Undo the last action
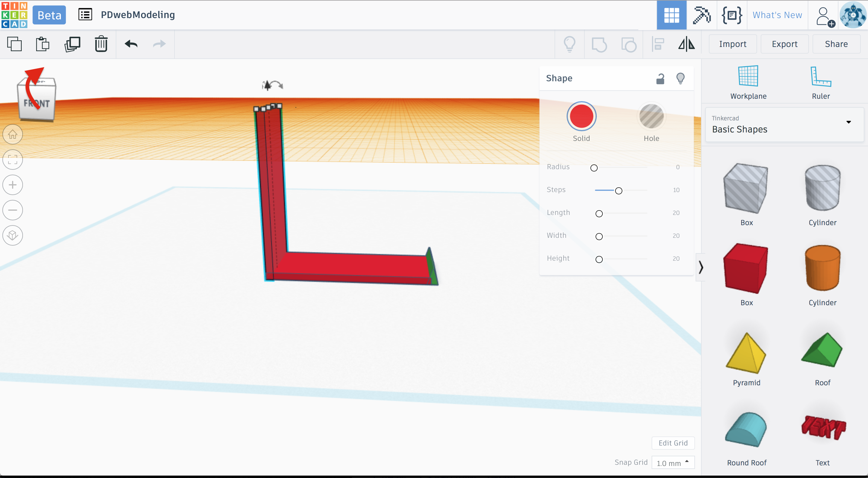868x478 pixels. pos(131,44)
